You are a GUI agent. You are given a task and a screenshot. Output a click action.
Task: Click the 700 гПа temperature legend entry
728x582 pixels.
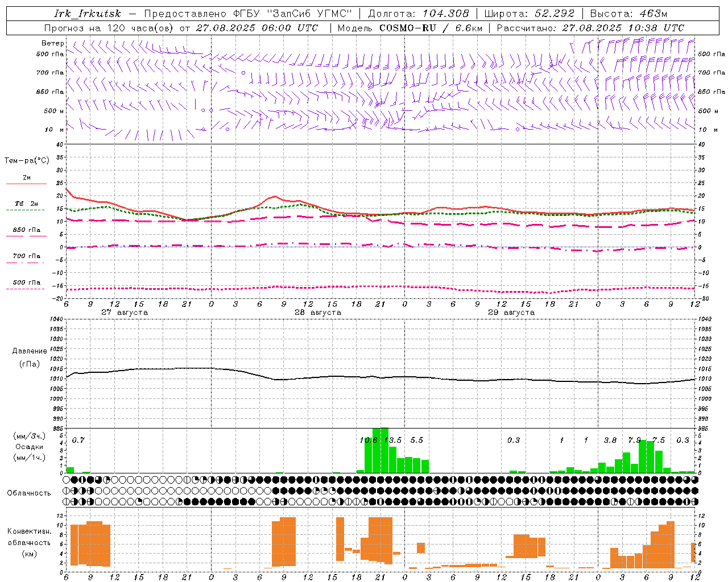pos(26,256)
